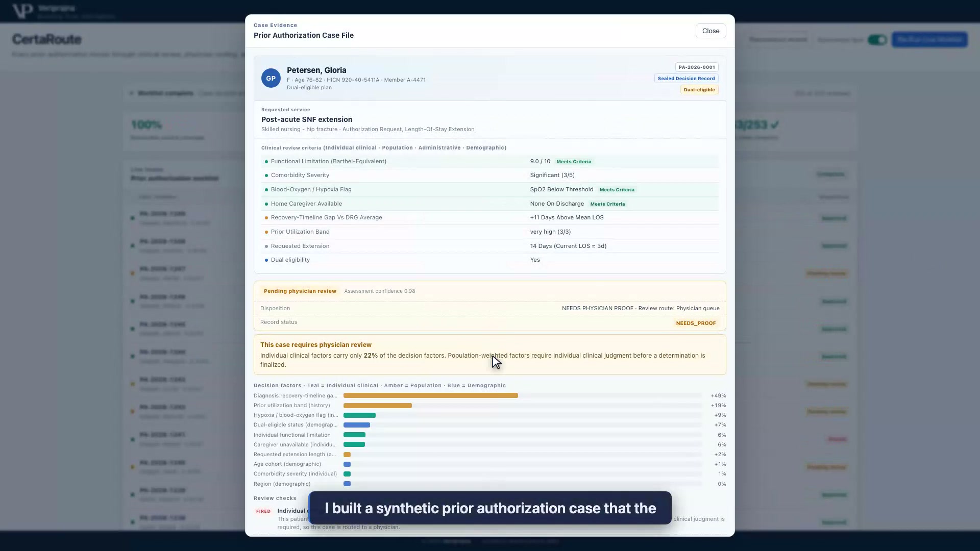Click the NEEDS PHYSICIAN PROOF disposition value
Screen dimensions: 980x551
point(597,309)
